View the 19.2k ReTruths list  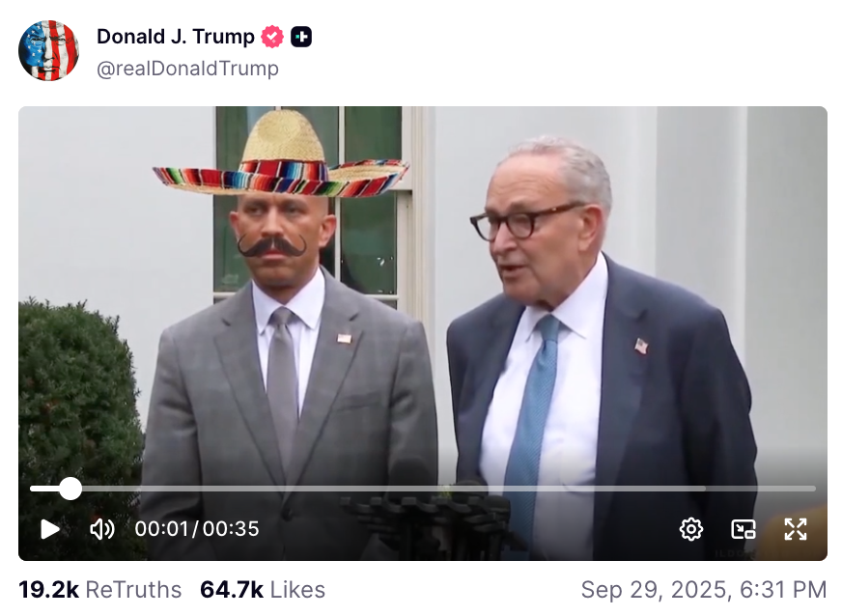pos(99,590)
